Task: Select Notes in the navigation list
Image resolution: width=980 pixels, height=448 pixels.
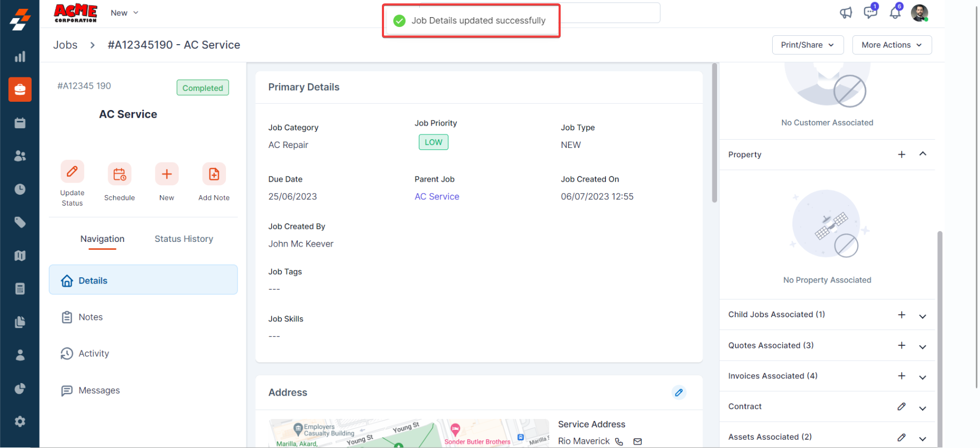Action: 90,317
